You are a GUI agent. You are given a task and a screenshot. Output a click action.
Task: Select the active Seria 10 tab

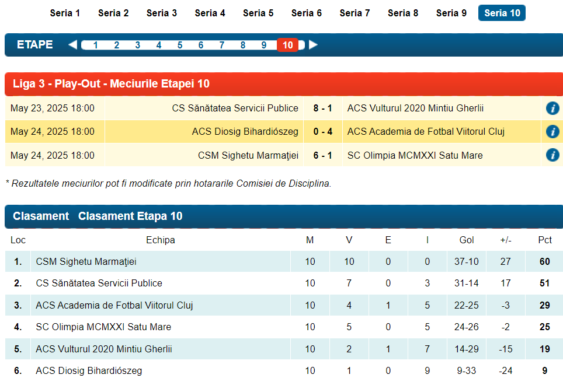[x=502, y=13]
